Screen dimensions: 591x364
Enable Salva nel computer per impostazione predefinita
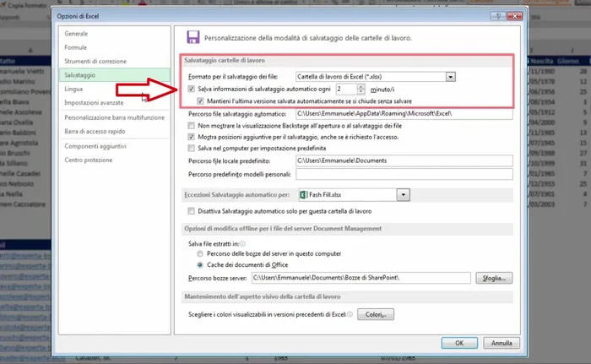[x=192, y=147]
